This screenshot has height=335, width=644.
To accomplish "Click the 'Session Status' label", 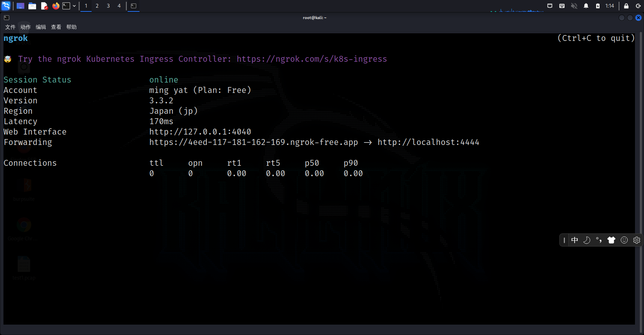I will click(37, 80).
